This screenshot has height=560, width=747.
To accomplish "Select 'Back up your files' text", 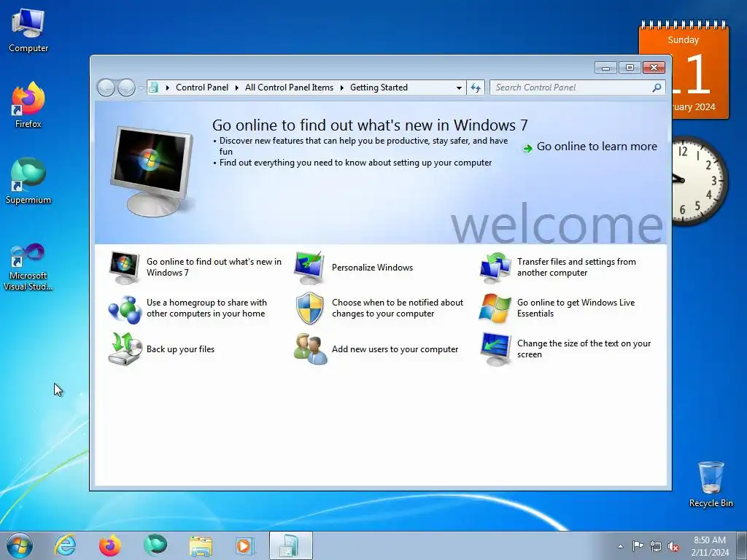I will click(181, 349).
